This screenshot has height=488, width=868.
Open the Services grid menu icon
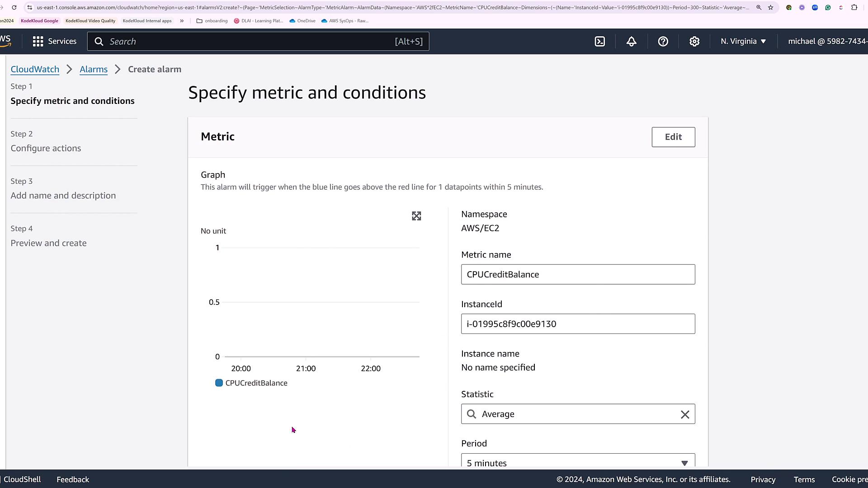pyautogui.click(x=38, y=42)
